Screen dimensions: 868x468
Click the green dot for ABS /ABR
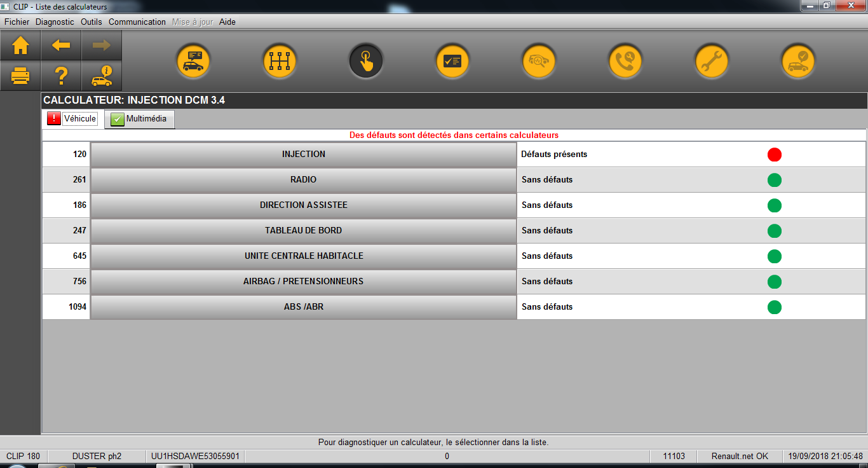(774, 307)
